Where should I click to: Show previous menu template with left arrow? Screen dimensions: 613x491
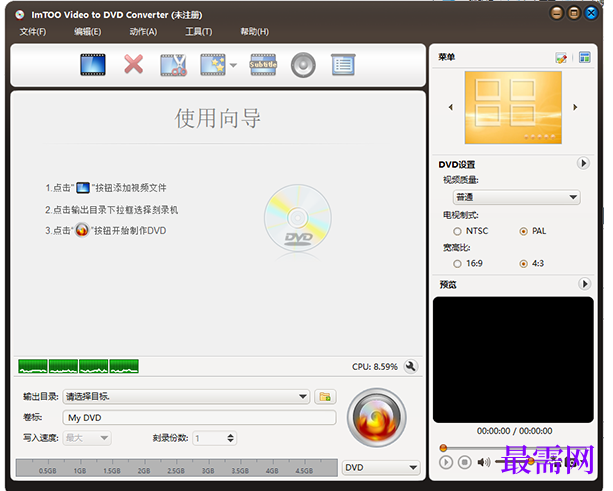tap(451, 107)
